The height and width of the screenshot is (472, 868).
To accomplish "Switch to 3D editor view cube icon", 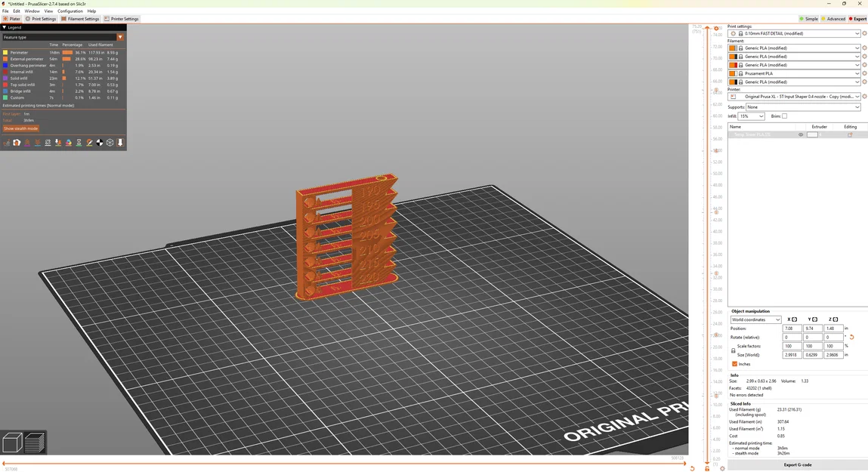I will pyautogui.click(x=12, y=443).
